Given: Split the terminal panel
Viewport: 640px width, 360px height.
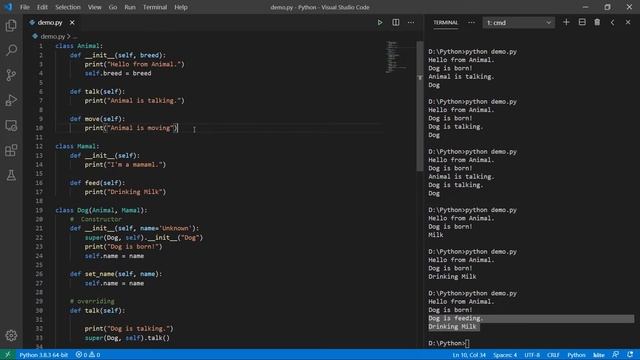Looking at the screenshot, I should 582,22.
